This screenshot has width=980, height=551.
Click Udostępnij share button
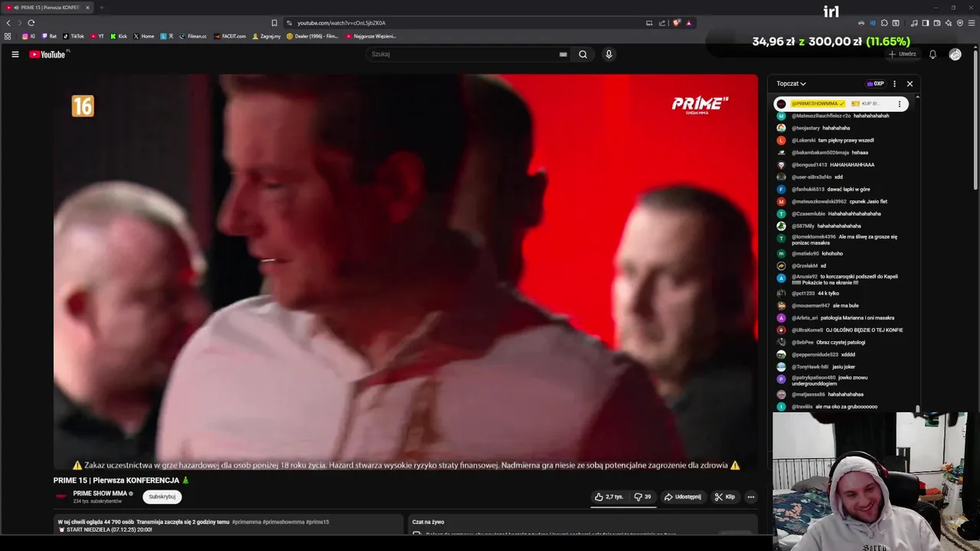(682, 497)
